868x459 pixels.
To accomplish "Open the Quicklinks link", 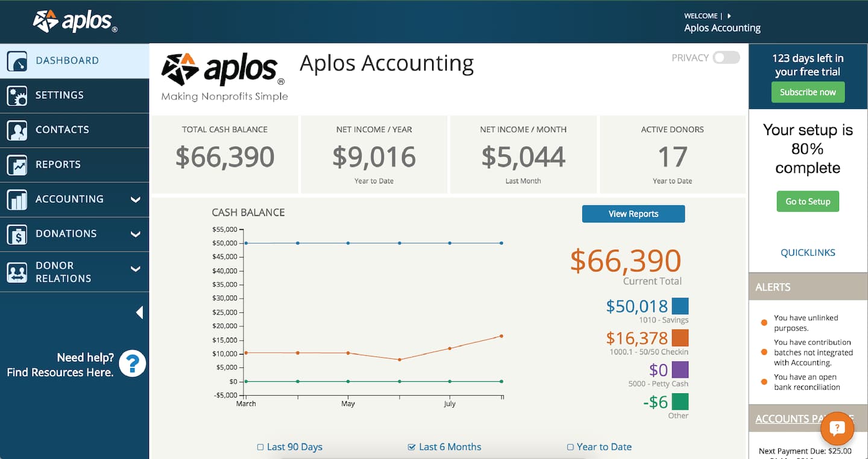I will pyautogui.click(x=808, y=253).
